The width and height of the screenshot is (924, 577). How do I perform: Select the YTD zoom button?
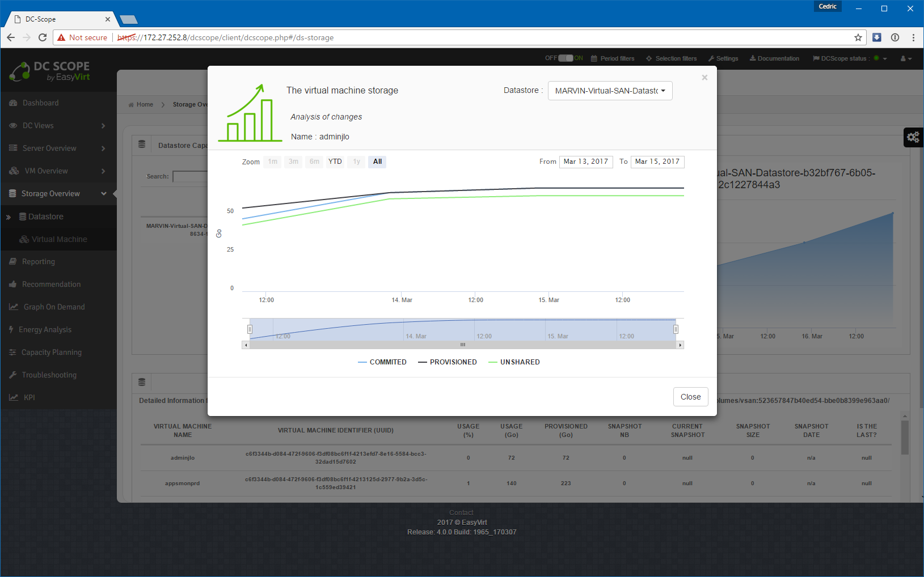(335, 162)
